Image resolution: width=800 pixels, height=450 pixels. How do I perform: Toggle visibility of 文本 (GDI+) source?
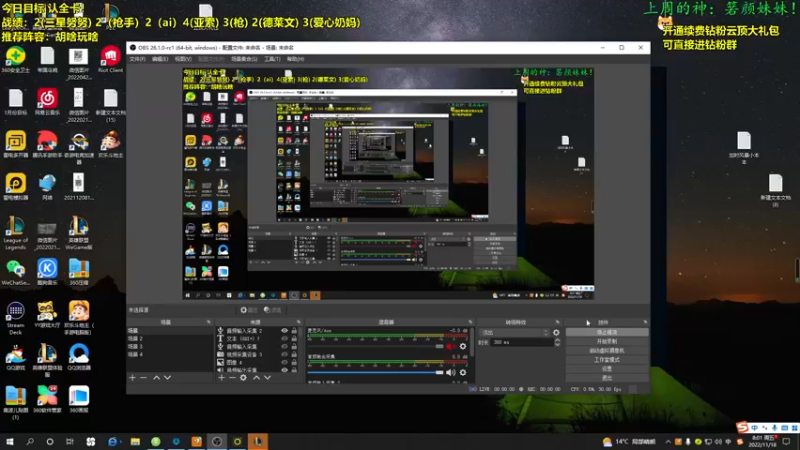(285, 338)
